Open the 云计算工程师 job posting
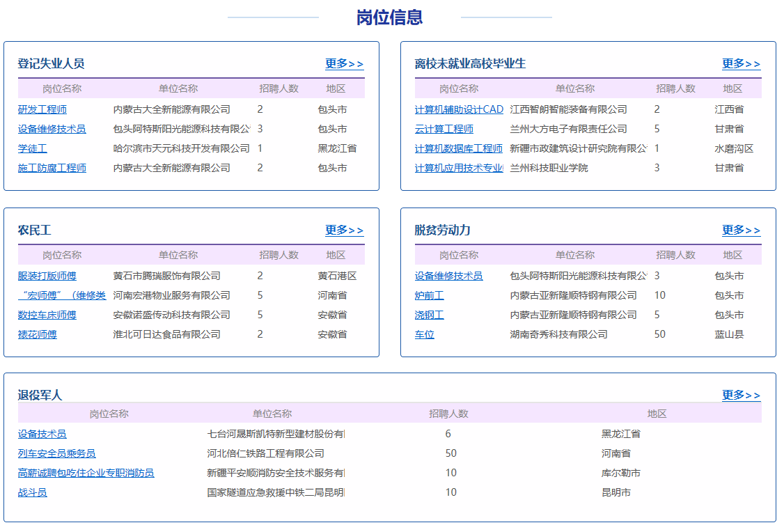 (x=444, y=129)
